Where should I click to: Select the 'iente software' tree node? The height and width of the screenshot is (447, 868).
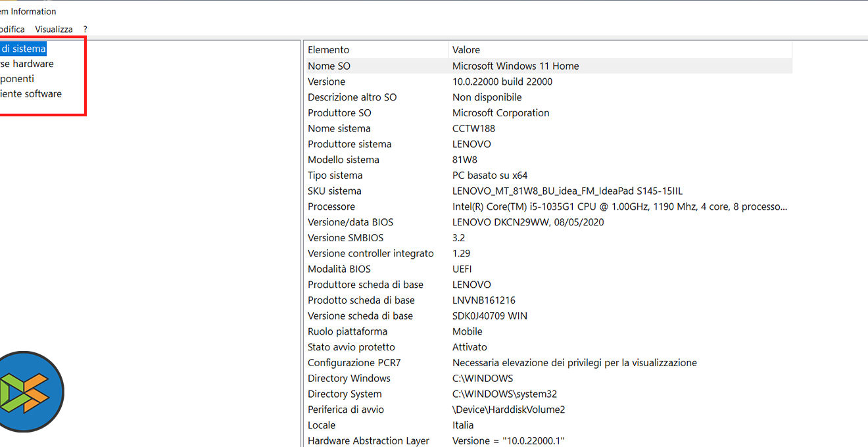tap(31, 94)
